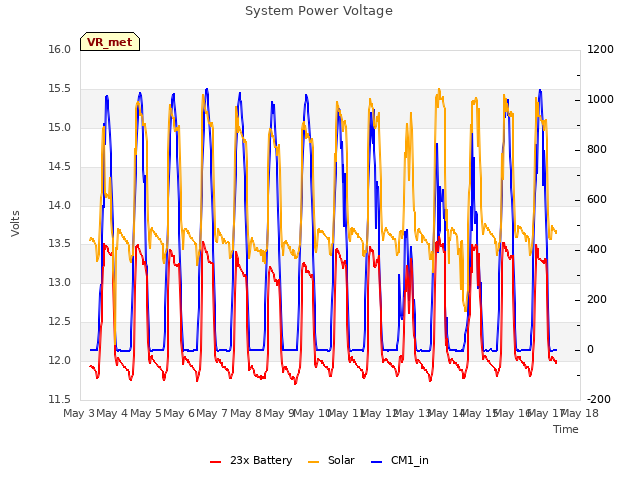Click the blue CM1_in legend swatch
The height and width of the screenshot is (480, 640).
point(377,462)
